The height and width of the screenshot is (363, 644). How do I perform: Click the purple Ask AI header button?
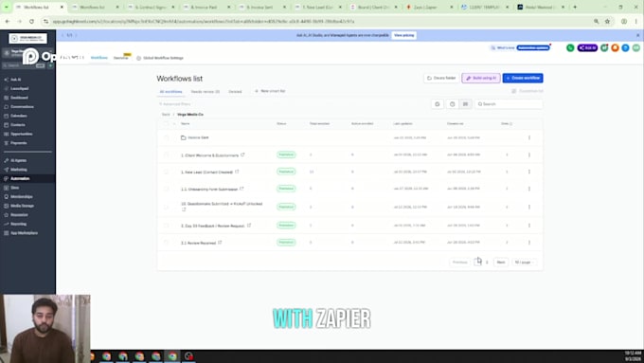coord(587,48)
